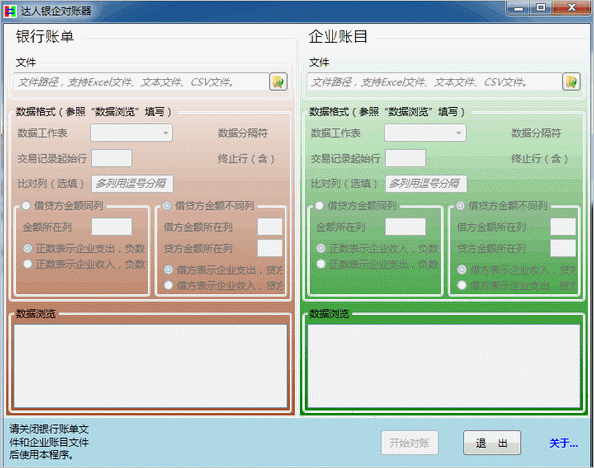Click the app icon in title bar
The width and height of the screenshot is (594, 468).
pos(10,11)
